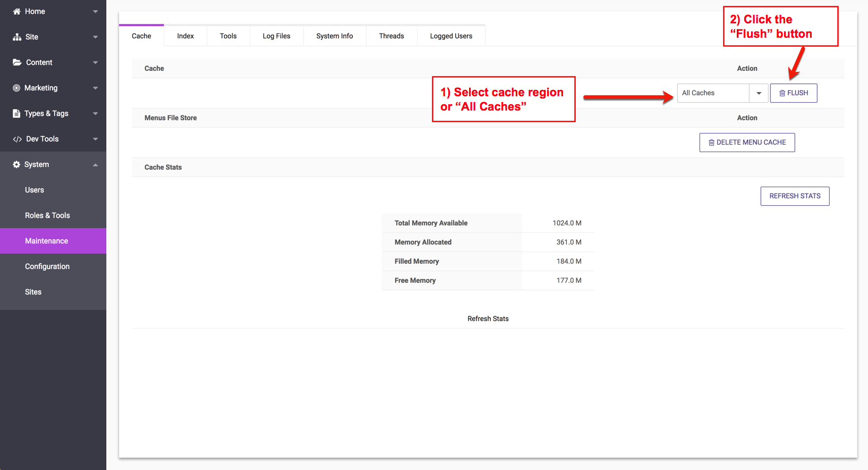Click the Refresh Stats button
Image resolution: width=868 pixels, height=470 pixels.
pyautogui.click(x=795, y=196)
